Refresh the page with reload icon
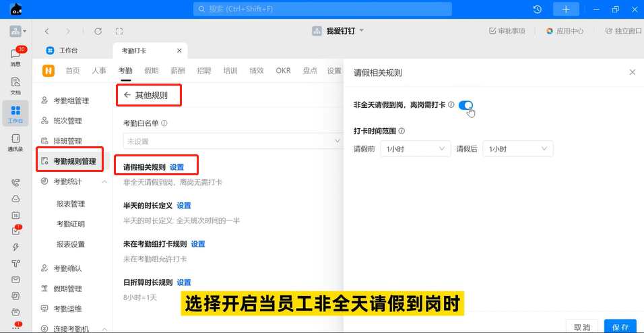644x333 pixels. point(98,31)
